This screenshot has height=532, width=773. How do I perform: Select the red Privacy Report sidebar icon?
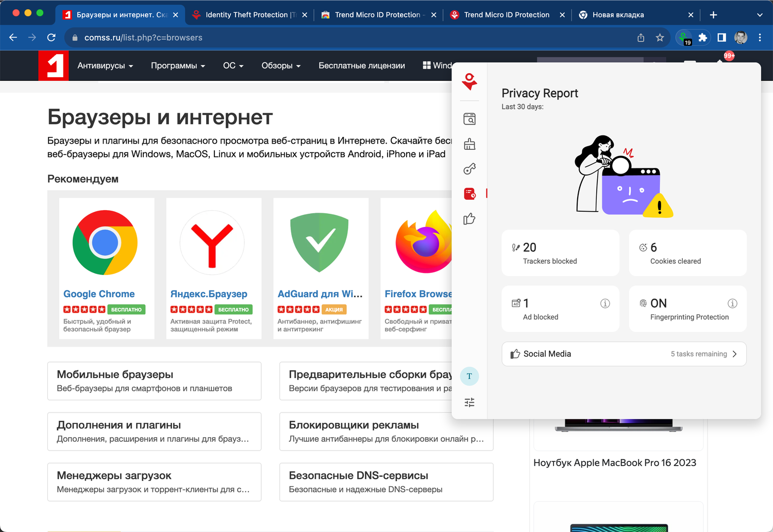tap(469, 194)
